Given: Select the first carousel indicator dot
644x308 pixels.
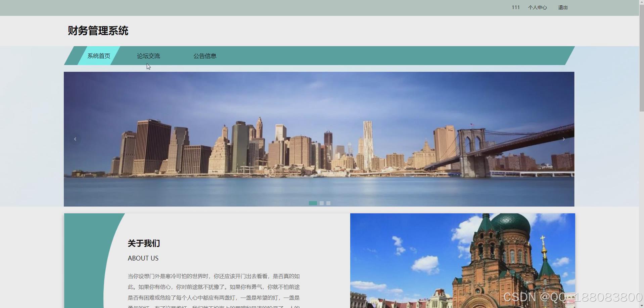Looking at the screenshot, I should (313, 203).
